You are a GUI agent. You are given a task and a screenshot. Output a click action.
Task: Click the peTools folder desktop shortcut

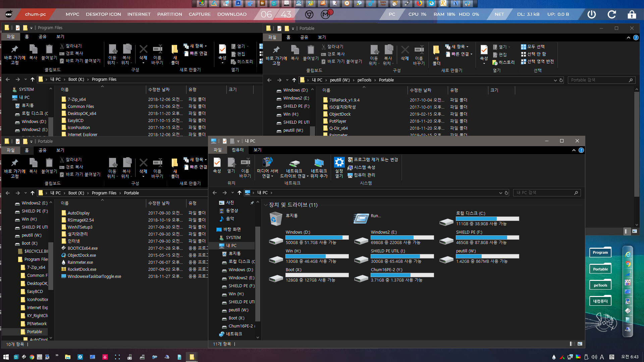click(600, 285)
